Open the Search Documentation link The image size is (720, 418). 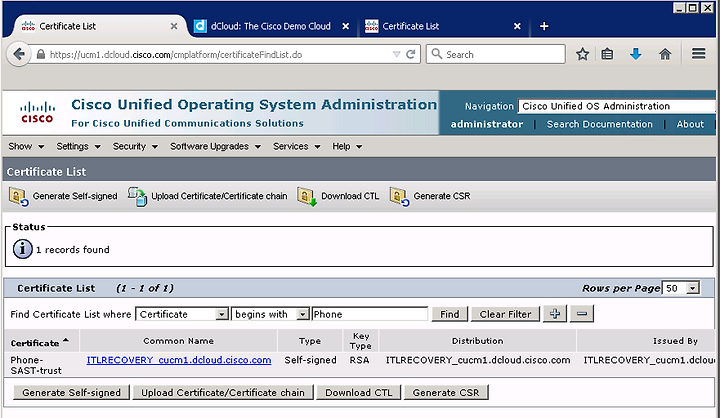599,124
